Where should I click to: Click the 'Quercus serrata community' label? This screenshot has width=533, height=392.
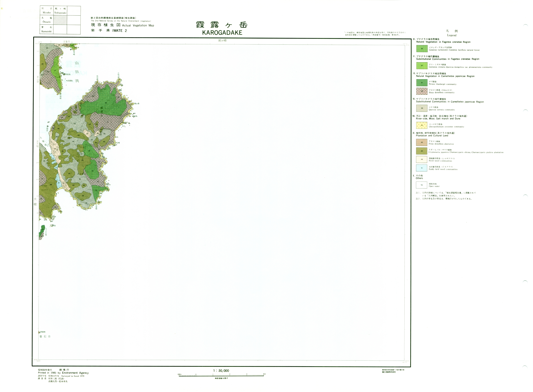(x=442, y=110)
